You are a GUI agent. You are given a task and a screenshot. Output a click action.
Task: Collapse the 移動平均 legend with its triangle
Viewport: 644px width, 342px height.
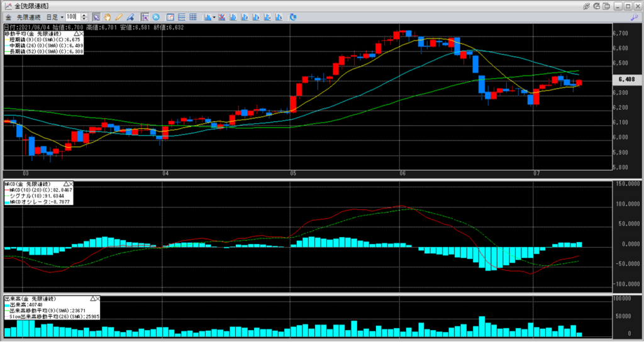tap(77, 33)
